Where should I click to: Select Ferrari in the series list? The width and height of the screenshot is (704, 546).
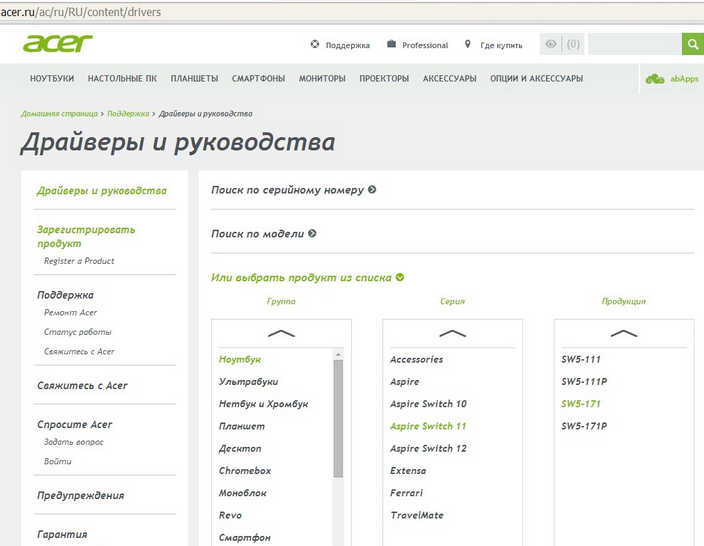406,493
